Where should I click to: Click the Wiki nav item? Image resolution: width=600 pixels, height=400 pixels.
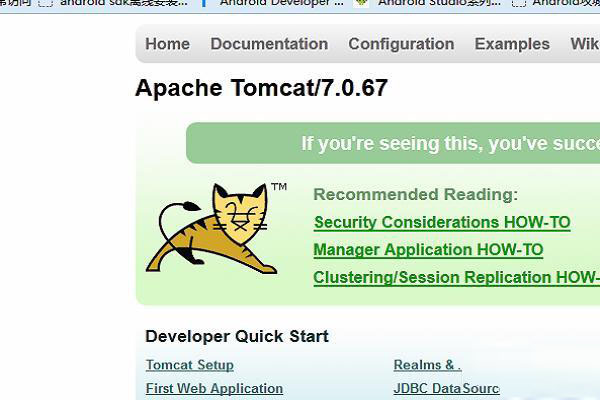[584, 44]
